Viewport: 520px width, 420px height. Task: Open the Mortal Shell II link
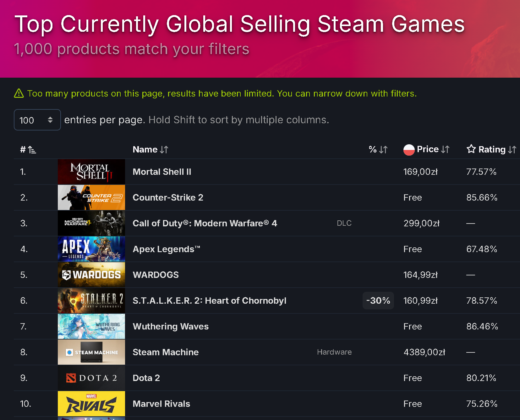pos(162,172)
